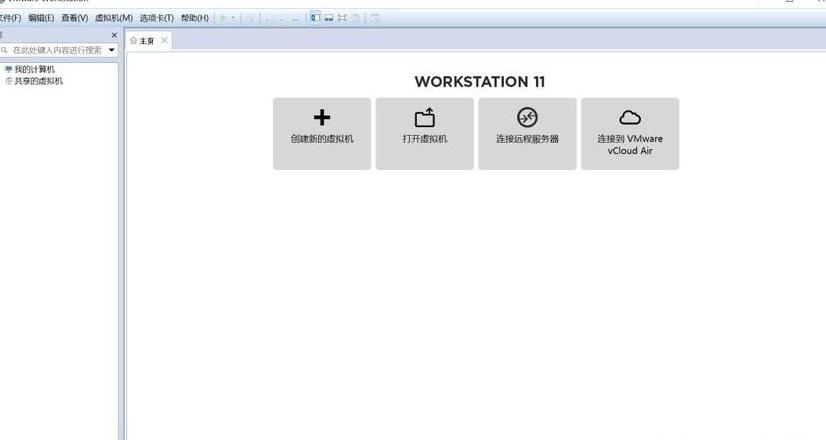Click the 连接远程服务器 tile
Image resolution: width=826 pixels, height=440 pixels.
[x=527, y=134]
